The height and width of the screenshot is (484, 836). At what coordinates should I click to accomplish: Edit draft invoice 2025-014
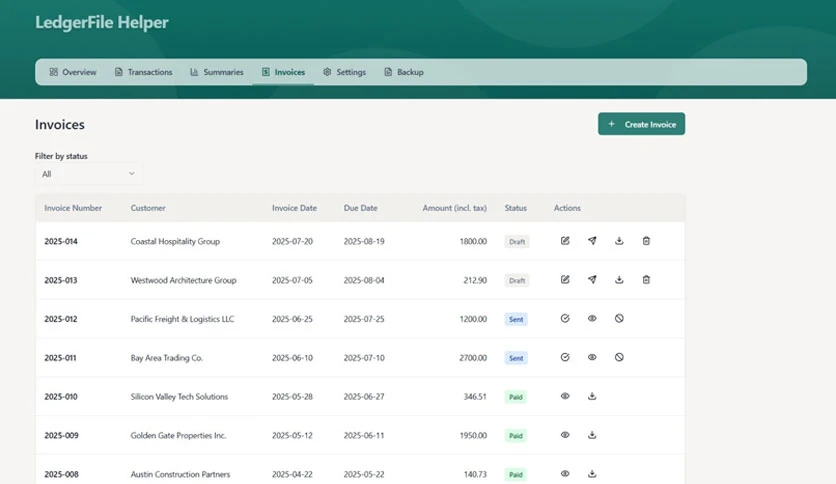click(x=565, y=241)
